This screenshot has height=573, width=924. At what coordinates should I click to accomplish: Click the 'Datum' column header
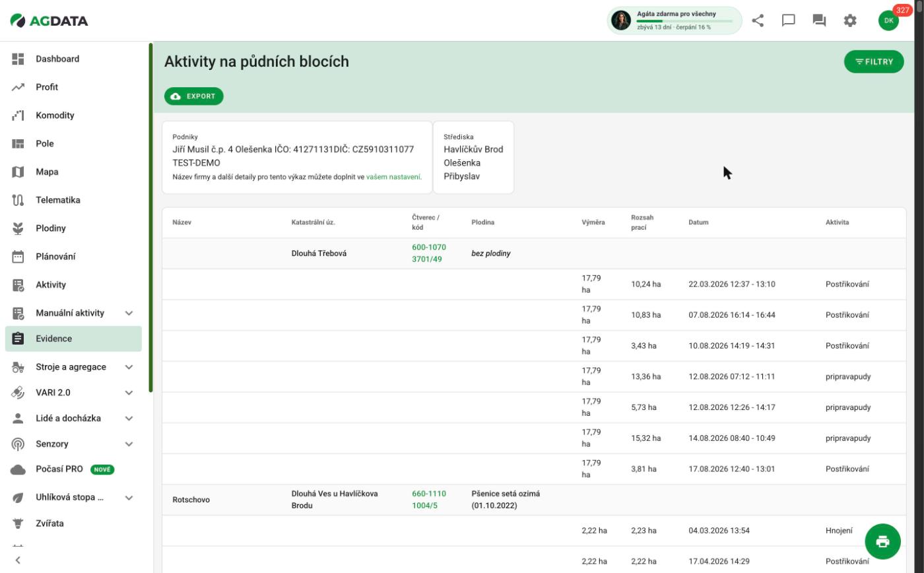click(698, 222)
